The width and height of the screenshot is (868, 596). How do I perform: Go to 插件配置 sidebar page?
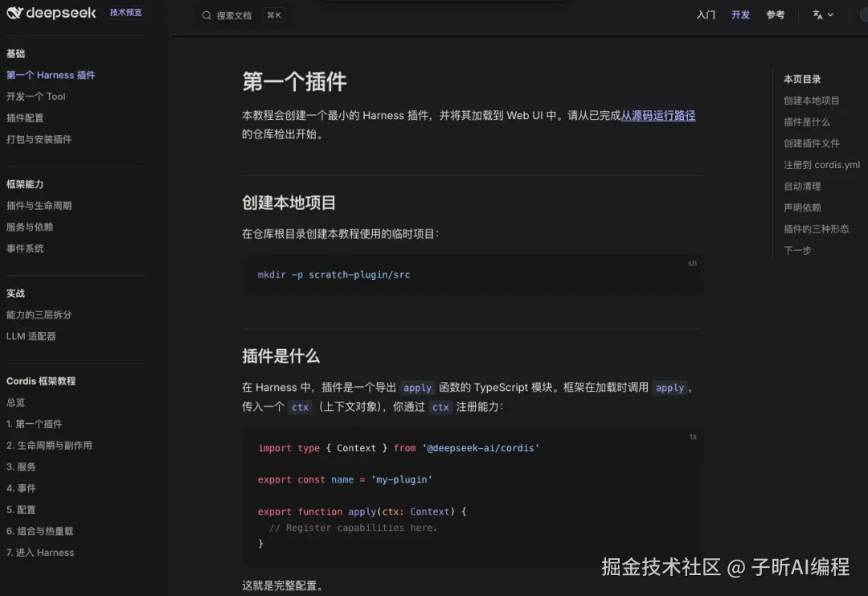pyautogui.click(x=25, y=118)
